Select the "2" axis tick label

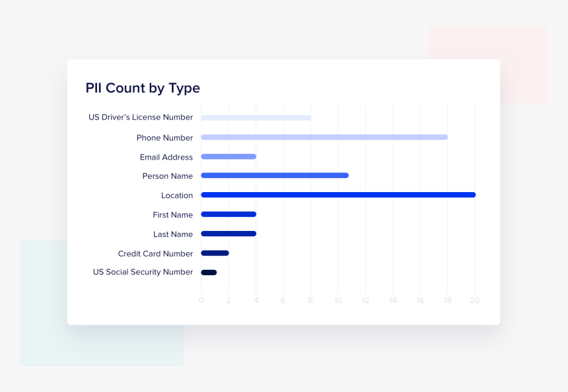coord(229,300)
